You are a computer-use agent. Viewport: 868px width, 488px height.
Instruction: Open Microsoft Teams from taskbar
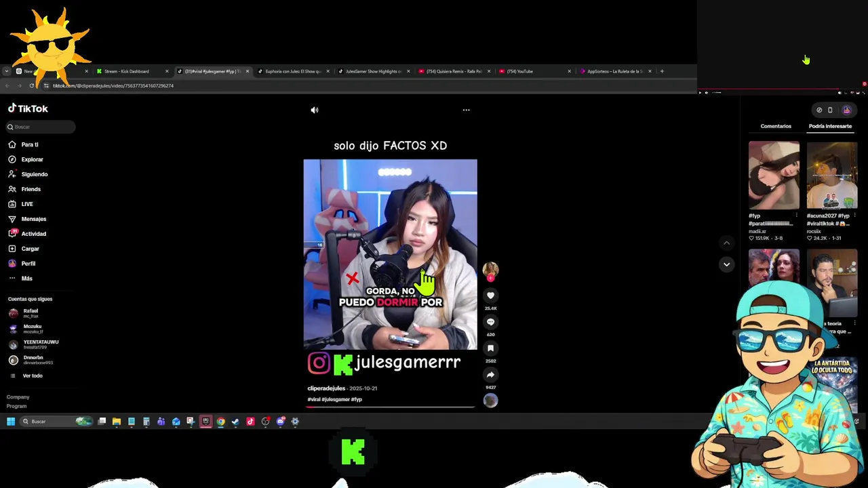(161, 422)
